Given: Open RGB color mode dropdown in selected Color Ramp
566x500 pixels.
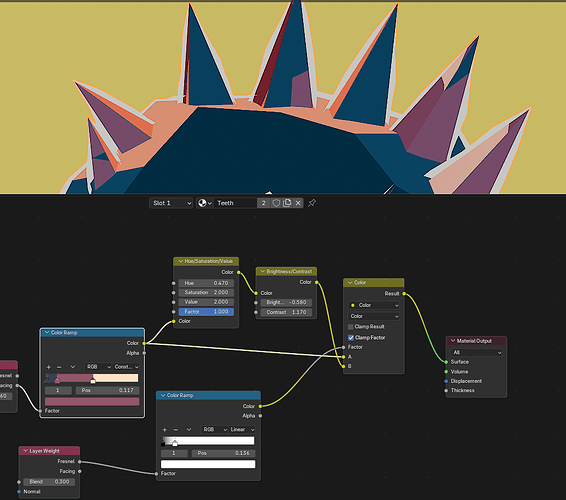Looking at the screenshot, I should click(99, 367).
